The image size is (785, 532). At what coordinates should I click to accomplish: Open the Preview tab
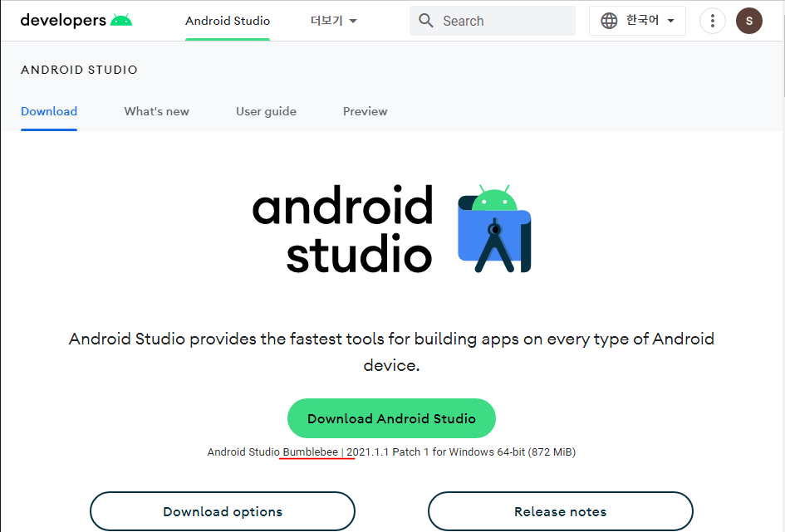click(365, 111)
